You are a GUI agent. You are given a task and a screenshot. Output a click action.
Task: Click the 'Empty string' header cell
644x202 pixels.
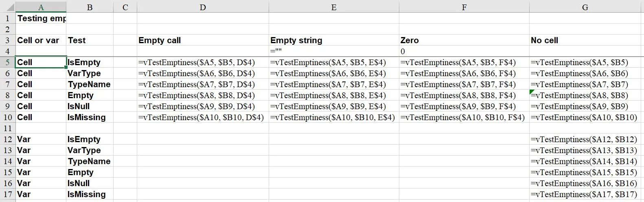[296, 40]
